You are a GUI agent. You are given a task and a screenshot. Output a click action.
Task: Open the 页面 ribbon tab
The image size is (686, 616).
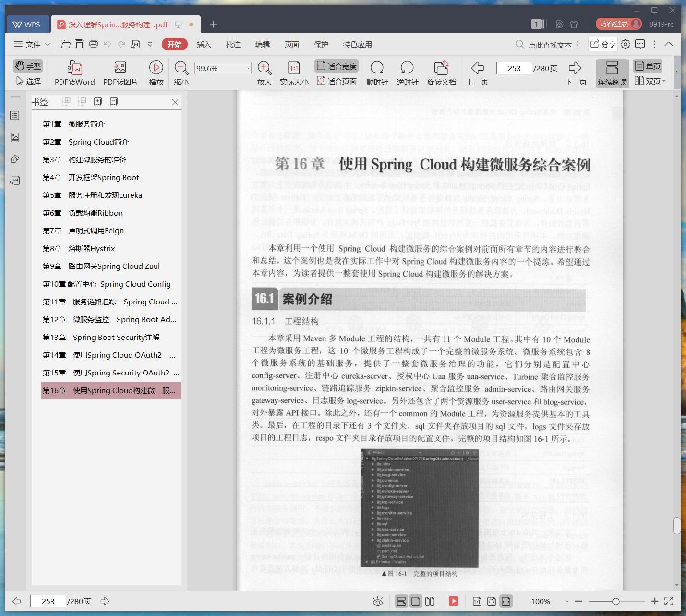point(292,44)
